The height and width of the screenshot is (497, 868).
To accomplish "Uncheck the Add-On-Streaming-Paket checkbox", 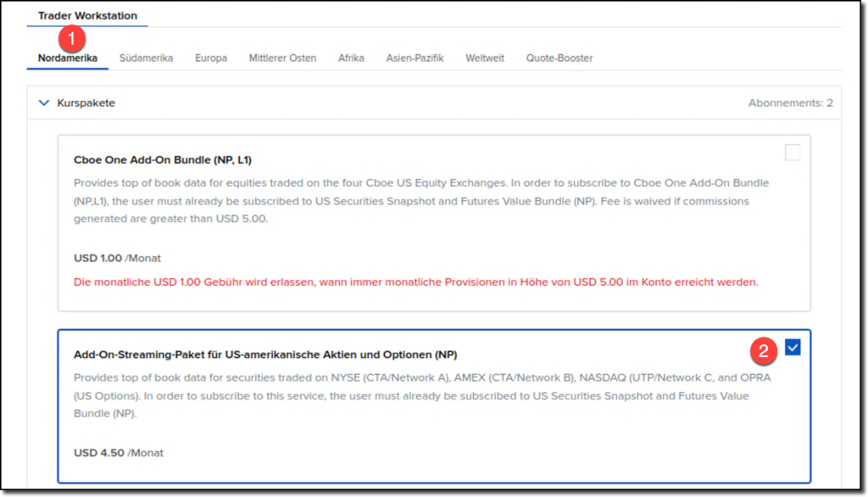I will [793, 348].
